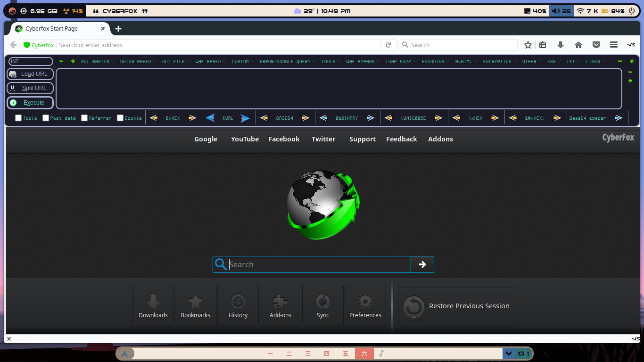Go to the home page icon

click(x=578, y=45)
